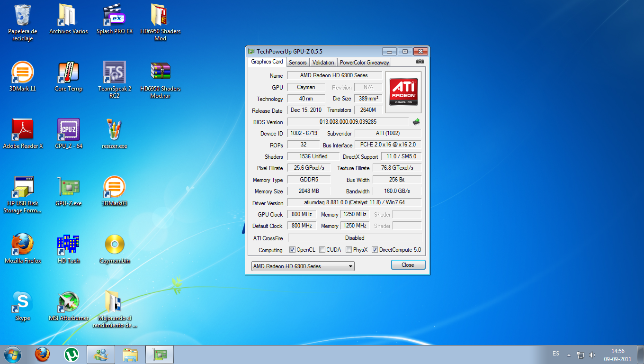Open uTorrent from the taskbar
The image size is (644, 364).
[x=72, y=354]
